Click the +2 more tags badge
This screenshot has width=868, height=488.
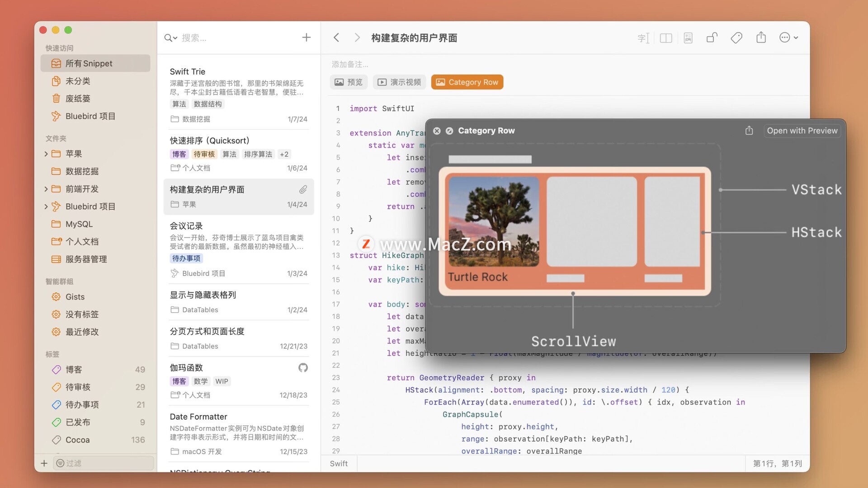click(284, 155)
